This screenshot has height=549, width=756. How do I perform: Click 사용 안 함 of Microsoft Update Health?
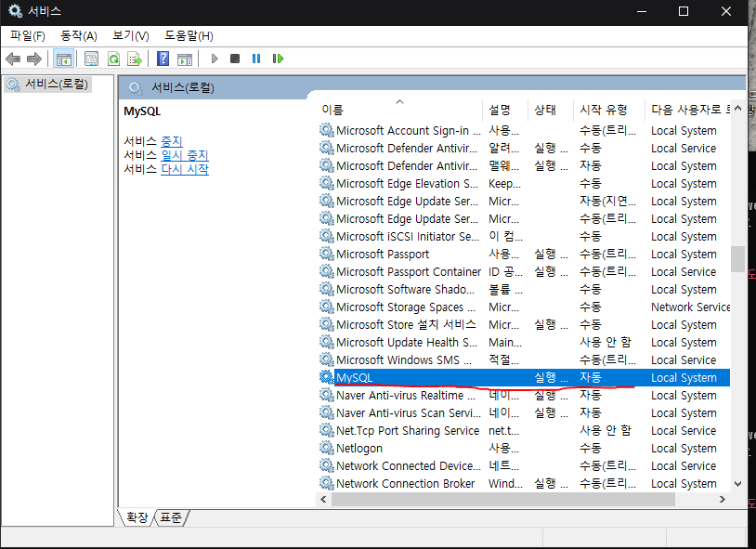(606, 342)
